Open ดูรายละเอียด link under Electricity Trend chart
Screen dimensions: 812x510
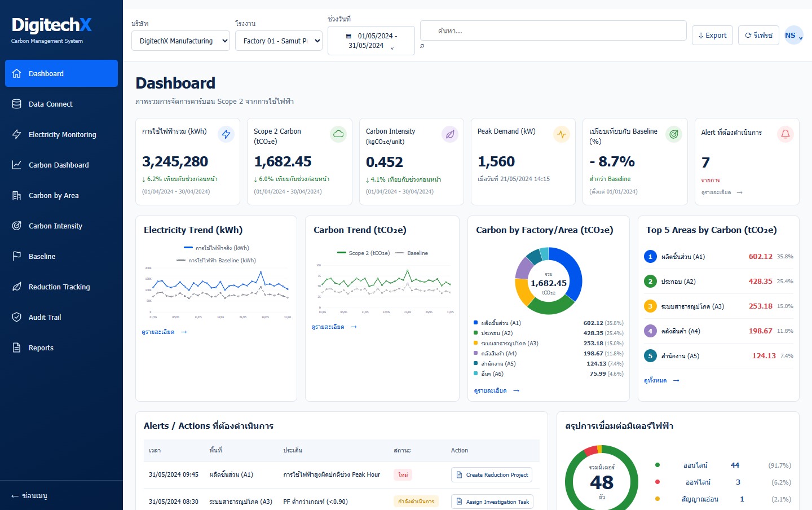coord(164,332)
